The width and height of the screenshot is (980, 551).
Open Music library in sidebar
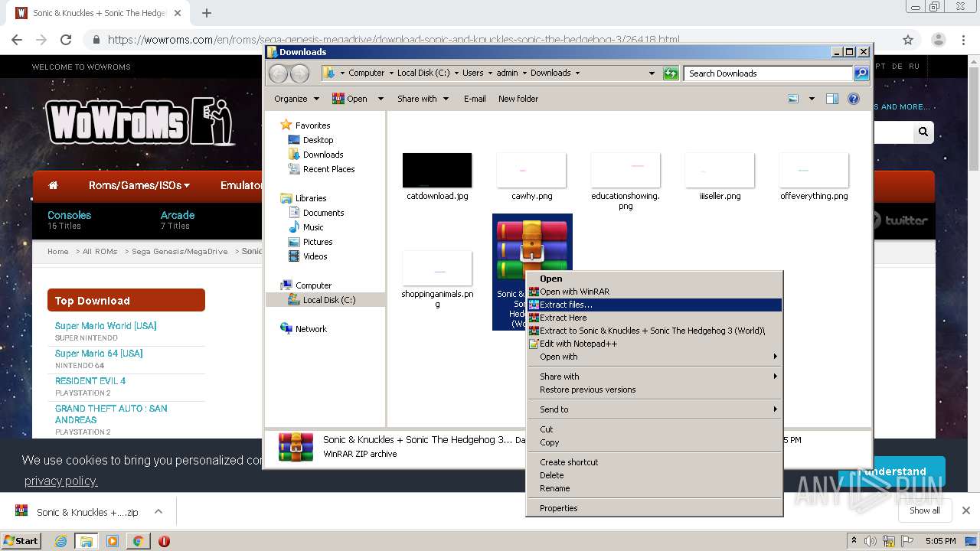pos(313,227)
